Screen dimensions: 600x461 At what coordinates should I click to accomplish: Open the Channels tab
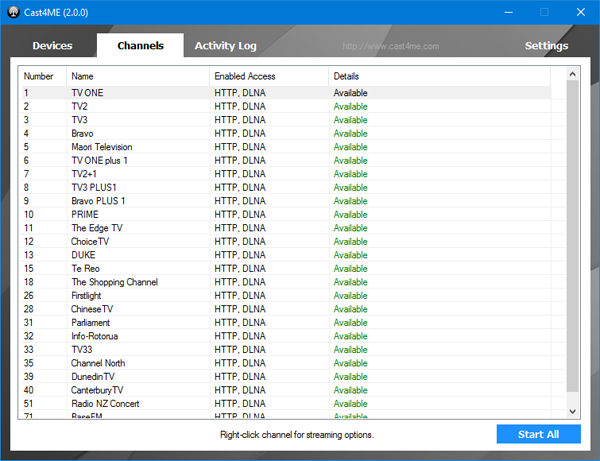(140, 46)
